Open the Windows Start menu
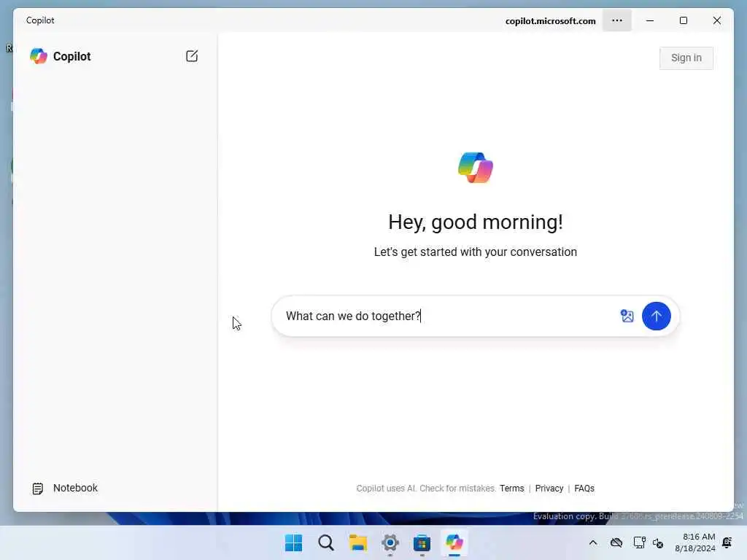 pyautogui.click(x=293, y=542)
